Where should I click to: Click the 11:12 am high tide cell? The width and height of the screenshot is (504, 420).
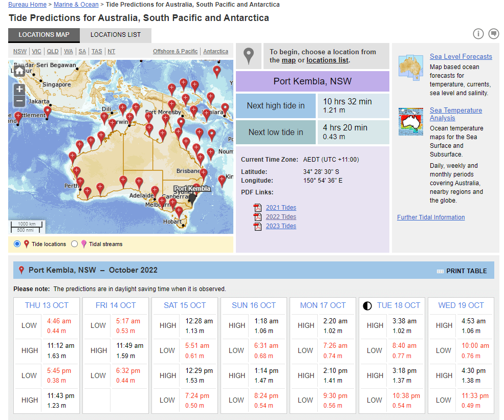(61, 350)
